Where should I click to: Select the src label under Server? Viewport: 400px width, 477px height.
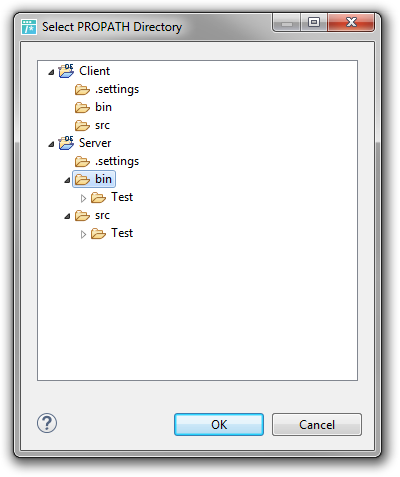(x=102, y=215)
